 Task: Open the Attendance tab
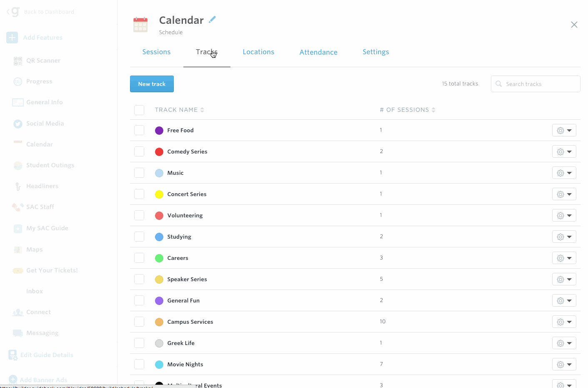coord(318,52)
